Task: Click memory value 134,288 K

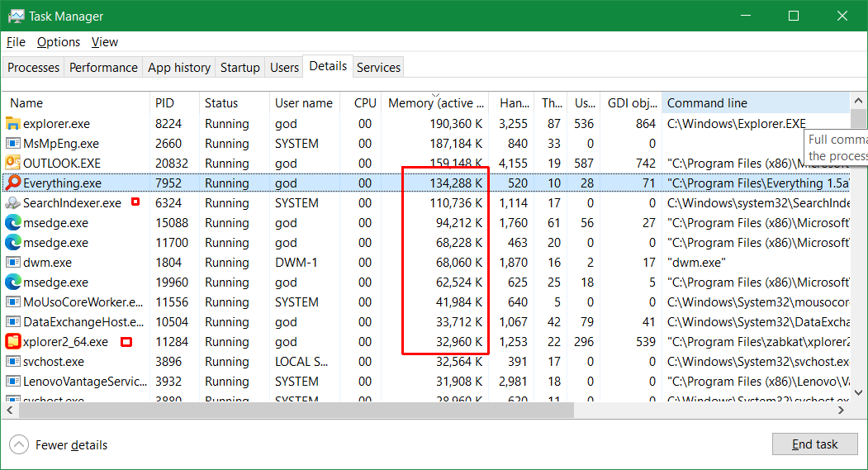Action: (x=456, y=183)
